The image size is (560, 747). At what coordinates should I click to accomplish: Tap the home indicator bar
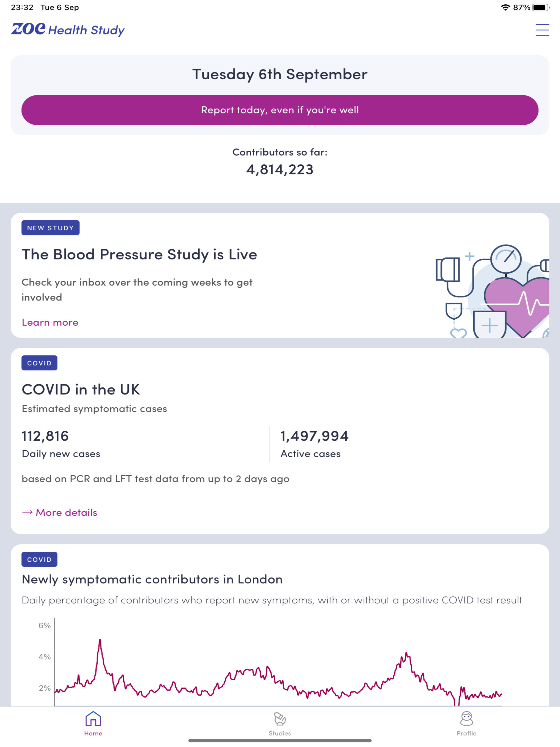point(280,741)
